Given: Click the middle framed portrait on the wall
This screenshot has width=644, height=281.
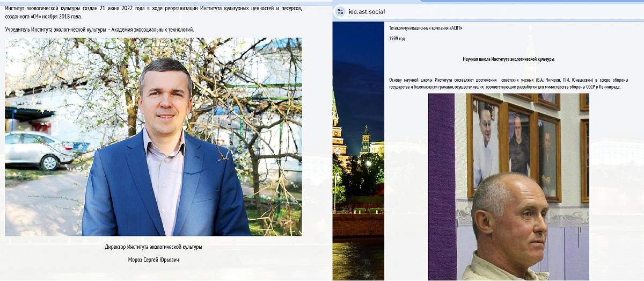Looking at the screenshot, I should (x=518, y=142).
